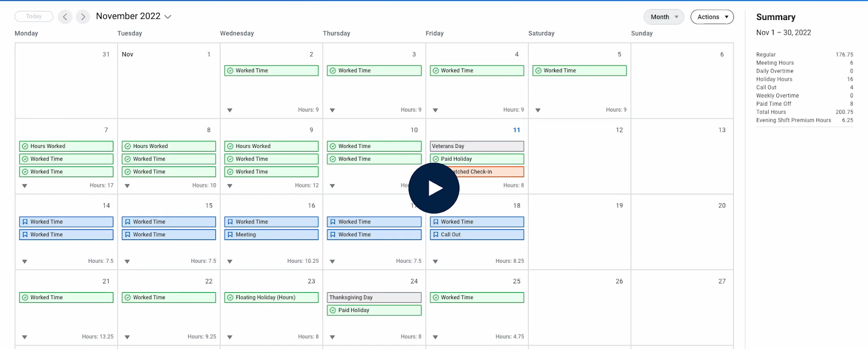Viewport: 868px width, 349px height.
Task: Open first Hours Worked entry on November 8
Action: (x=169, y=146)
